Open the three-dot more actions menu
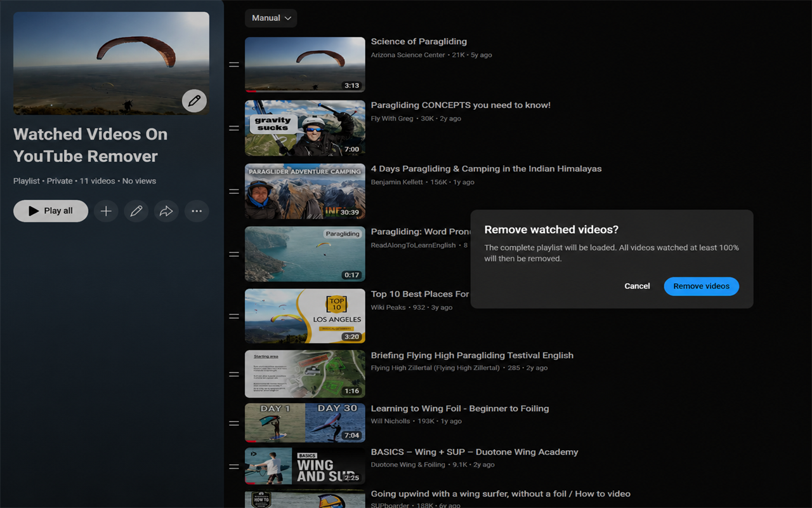Viewport: 812px width, 508px height. pyautogui.click(x=197, y=211)
